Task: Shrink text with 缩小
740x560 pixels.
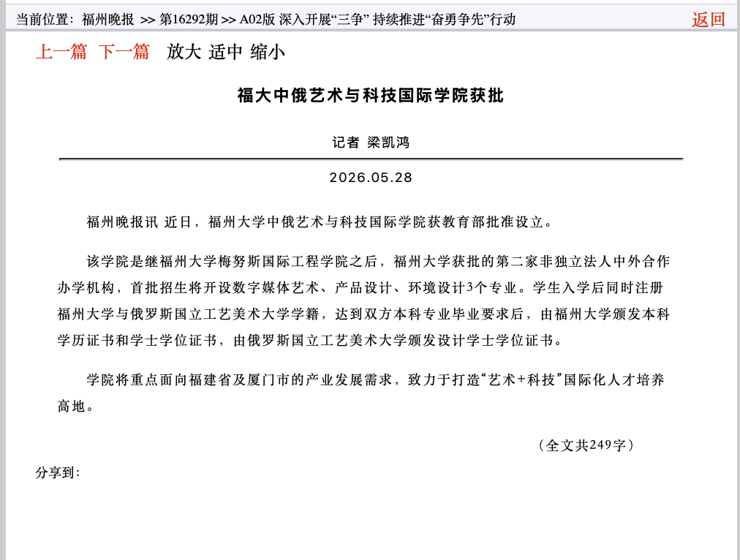Action: point(268,52)
